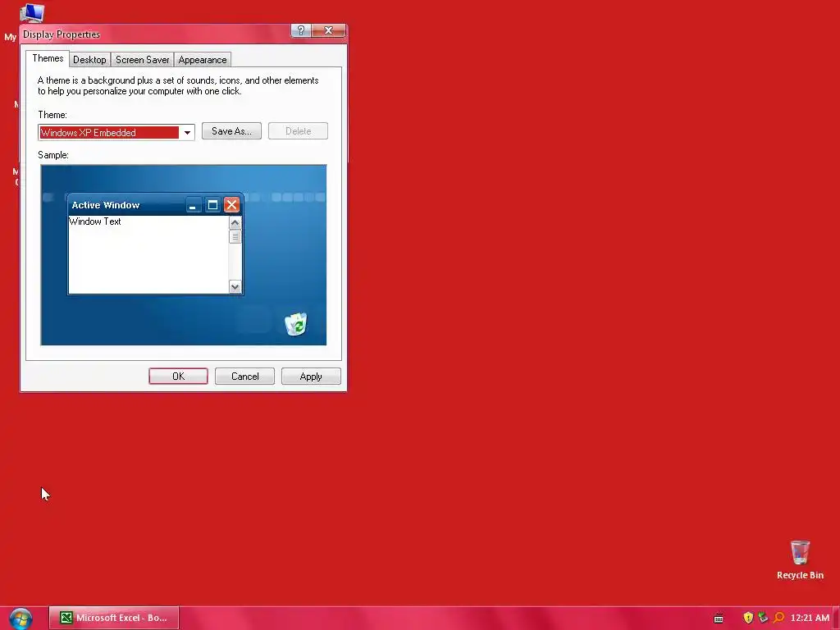Viewport: 840px width, 630px height.
Task: Click the network connection tray icon
Action: tap(764, 618)
